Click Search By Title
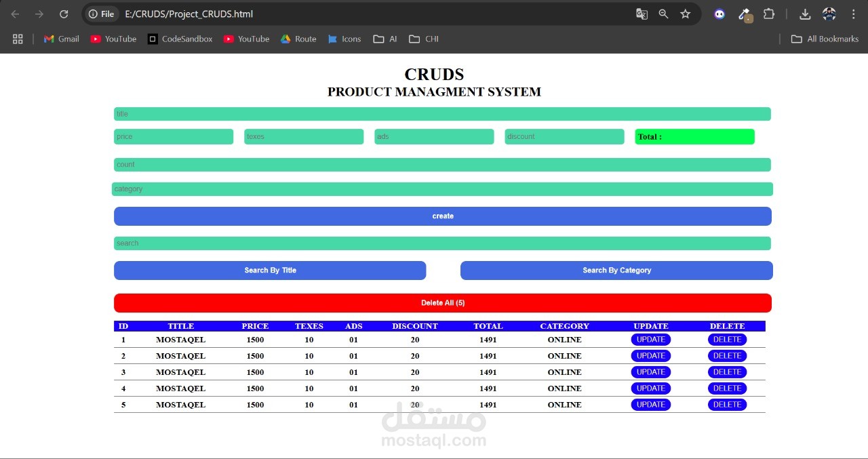 (x=270, y=270)
